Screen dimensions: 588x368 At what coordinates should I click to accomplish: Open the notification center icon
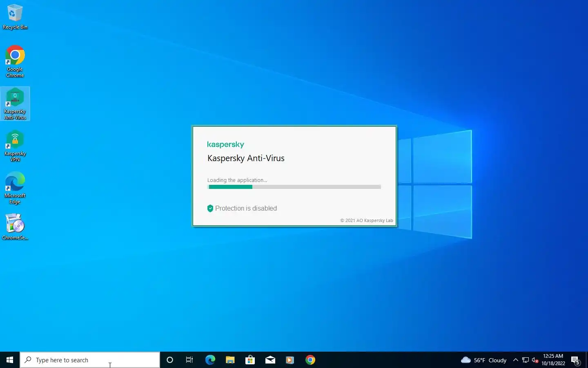pyautogui.click(x=576, y=360)
